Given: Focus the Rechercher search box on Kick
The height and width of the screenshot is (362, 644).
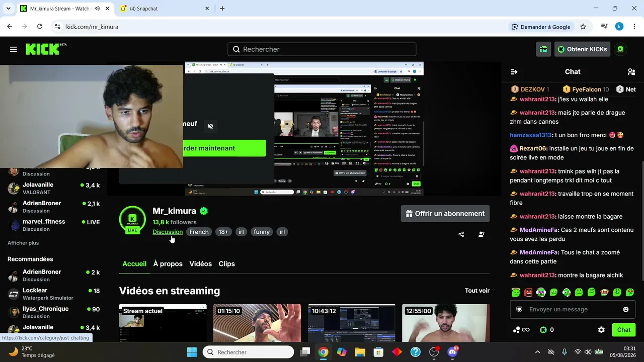Looking at the screenshot, I should tap(322, 49).
